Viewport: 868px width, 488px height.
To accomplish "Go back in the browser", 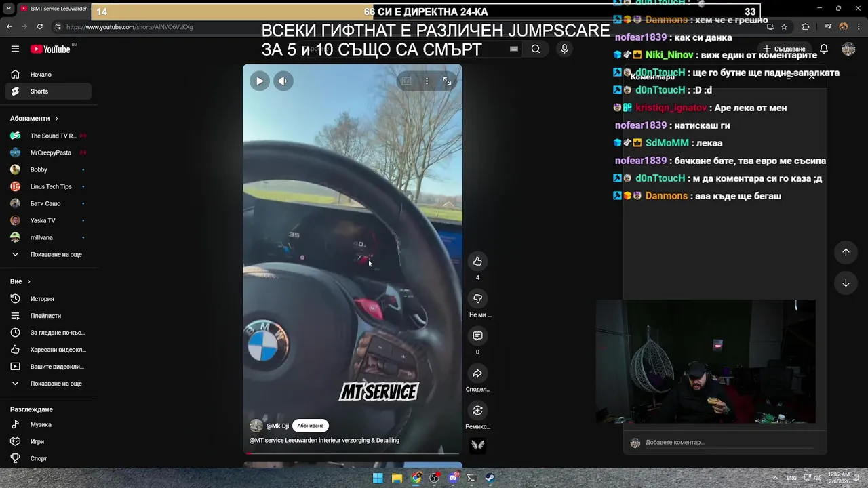I will point(9,27).
